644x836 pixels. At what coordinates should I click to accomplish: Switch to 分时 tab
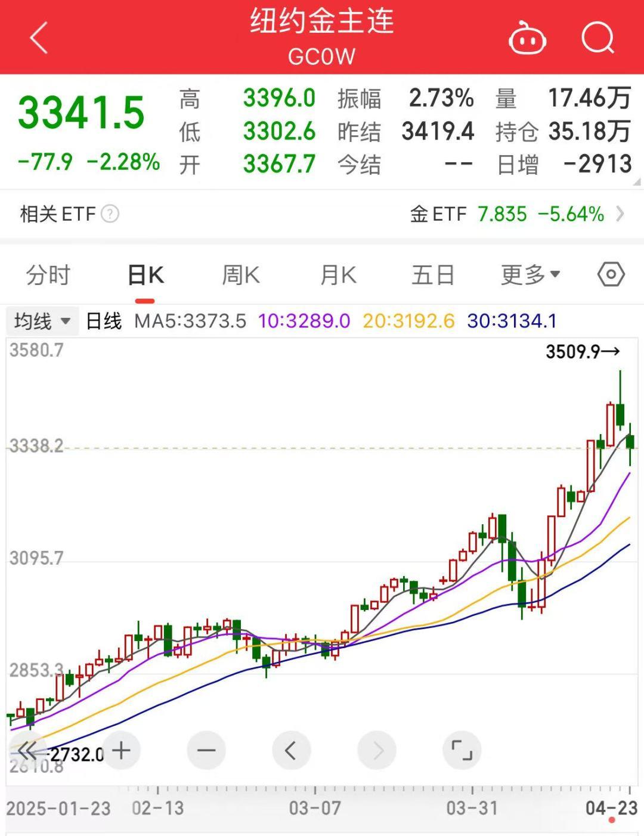coord(48,275)
